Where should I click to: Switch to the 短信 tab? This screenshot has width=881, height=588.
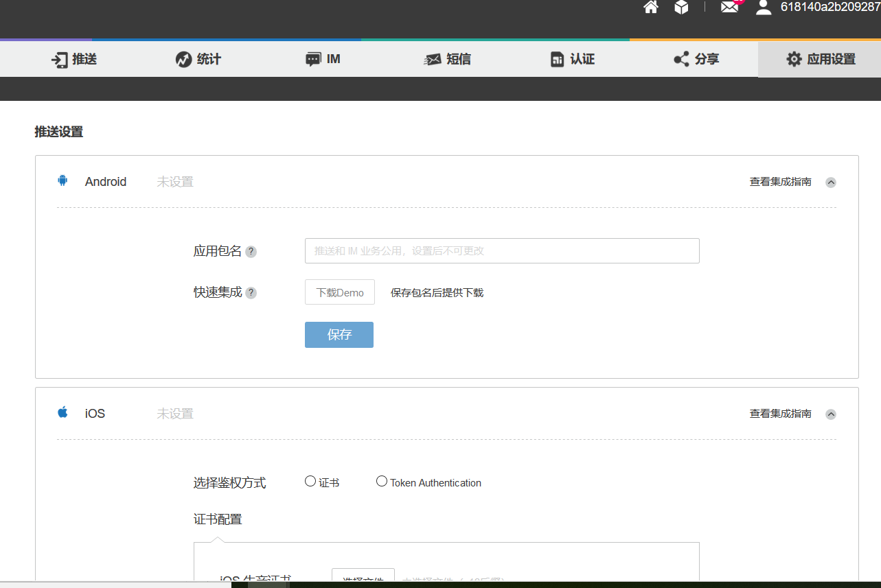point(447,59)
